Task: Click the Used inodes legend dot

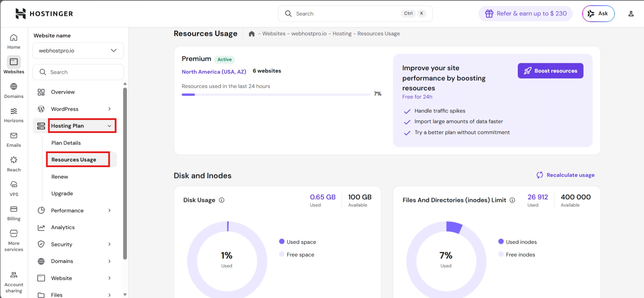Action: (x=501, y=242)
